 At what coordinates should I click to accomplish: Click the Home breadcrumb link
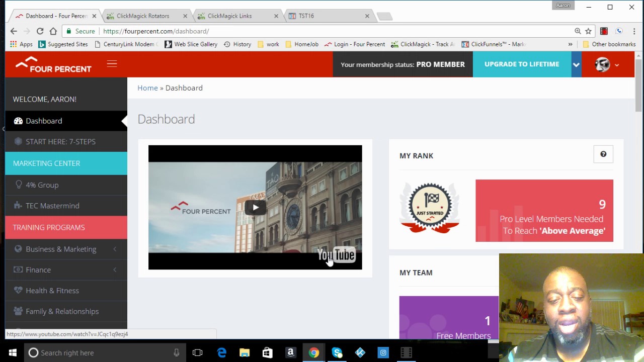click(x=147, y=88)
